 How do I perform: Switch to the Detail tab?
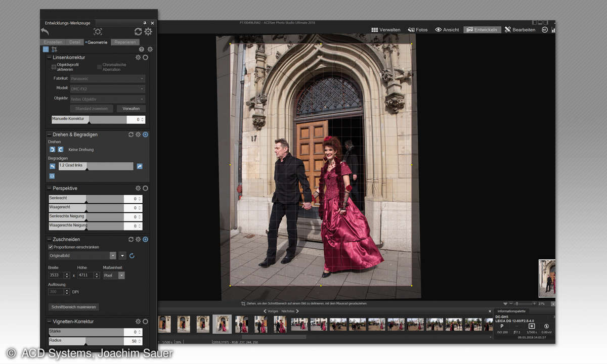(75, 42)
